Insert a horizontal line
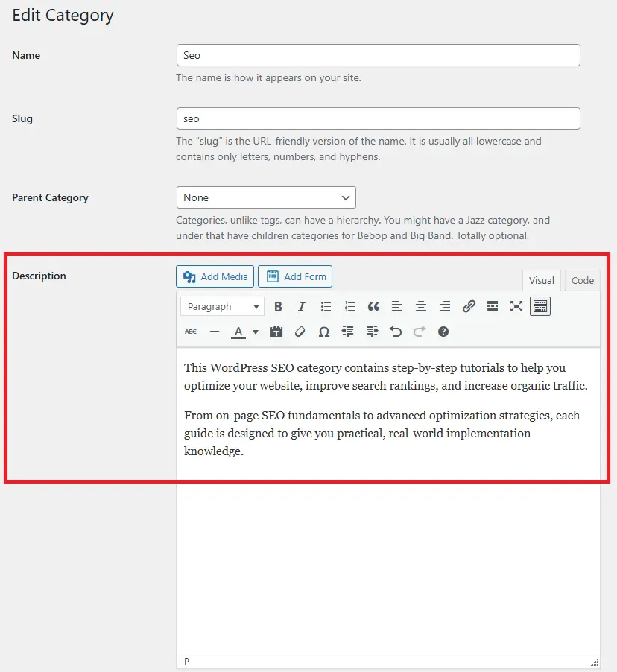 click(x=214, y=332)
